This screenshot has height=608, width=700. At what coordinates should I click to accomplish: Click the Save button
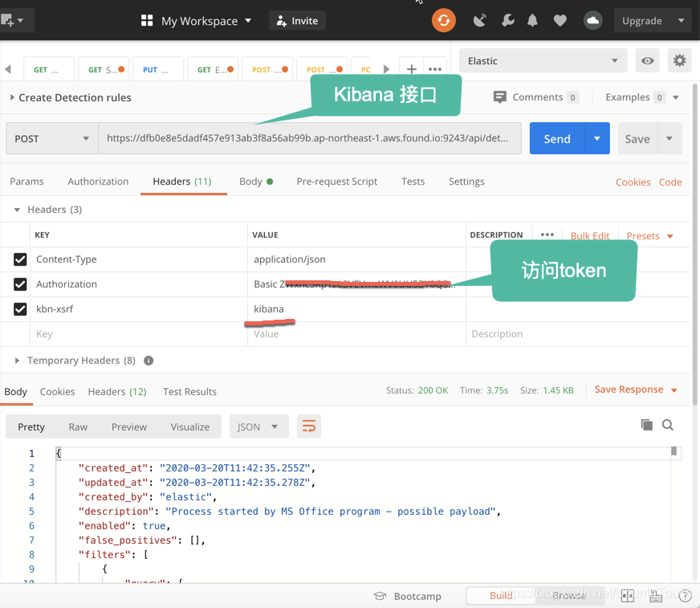coord(637,138)
